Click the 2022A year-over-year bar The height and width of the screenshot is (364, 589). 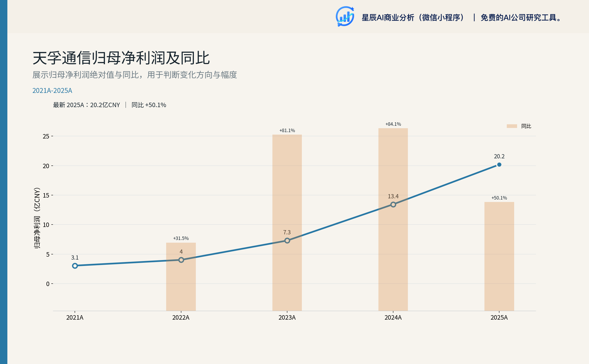tap(181, 277)
